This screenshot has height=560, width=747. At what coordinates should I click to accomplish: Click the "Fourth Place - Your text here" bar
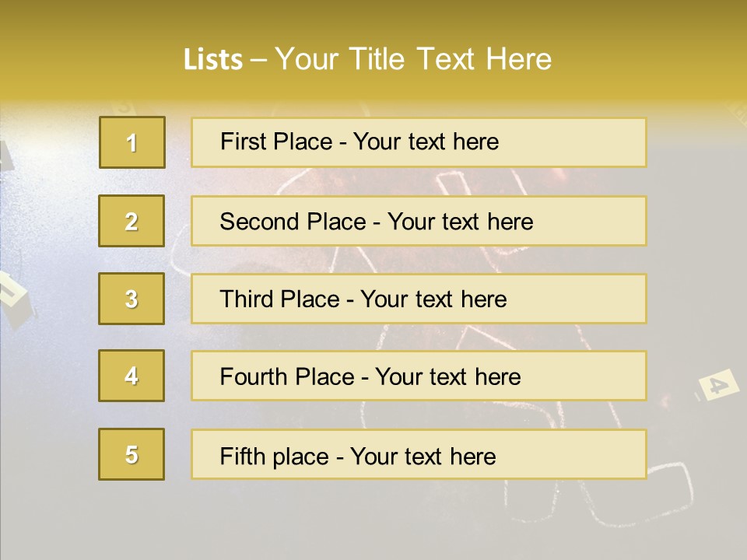point(419,376)
